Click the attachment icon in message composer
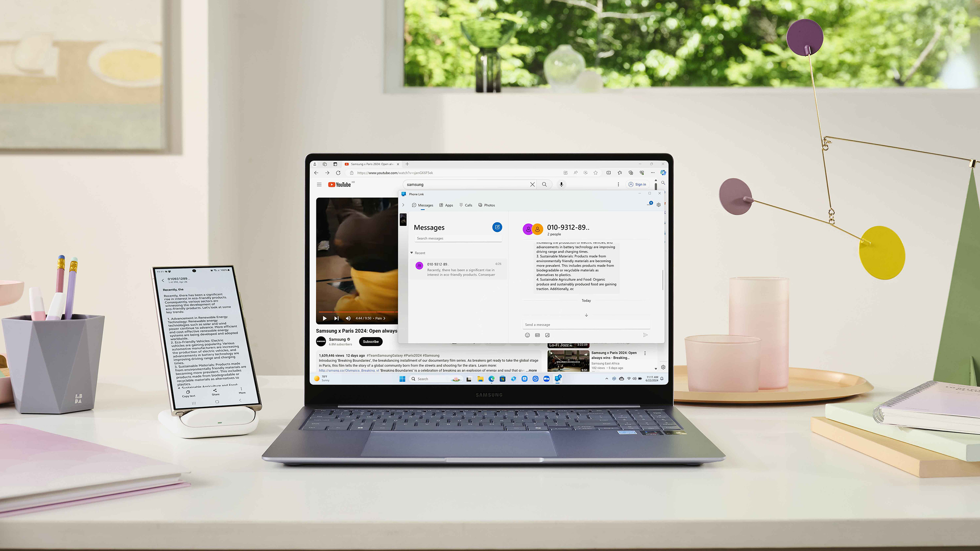 pyautogui.click(x=547, y=334)
